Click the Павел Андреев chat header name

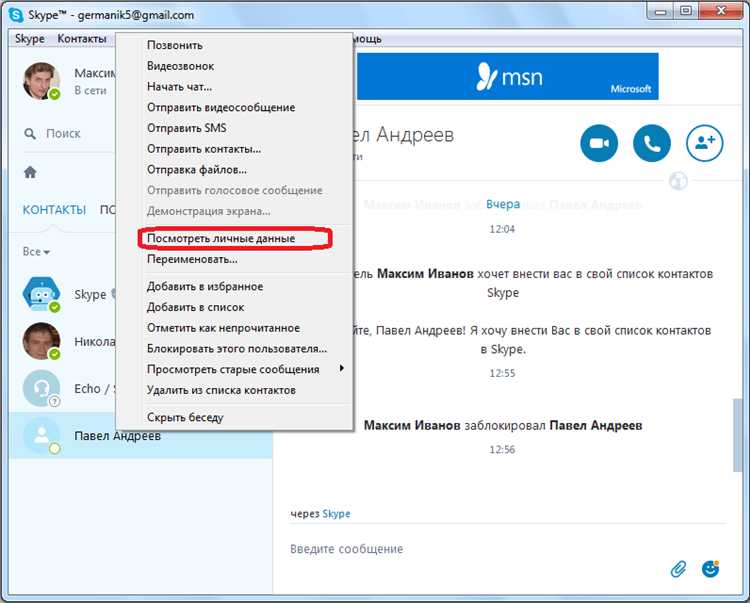[x=404, y=135]
